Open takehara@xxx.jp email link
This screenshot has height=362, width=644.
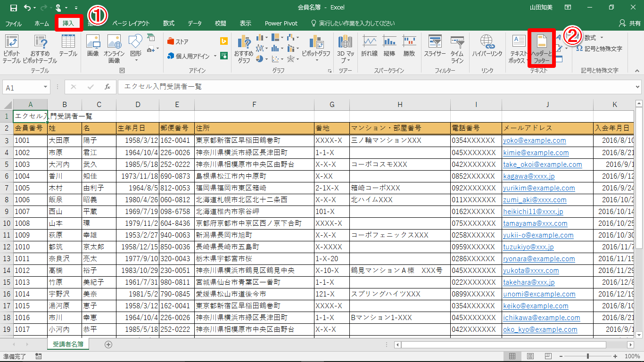(528, 282)
